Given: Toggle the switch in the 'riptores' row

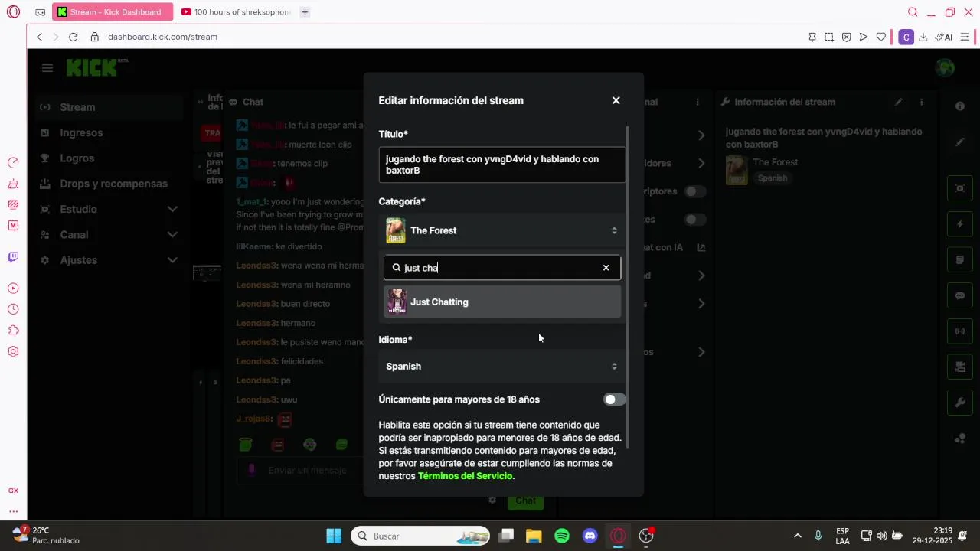Looking at the screenshot, I should (694, 191).
